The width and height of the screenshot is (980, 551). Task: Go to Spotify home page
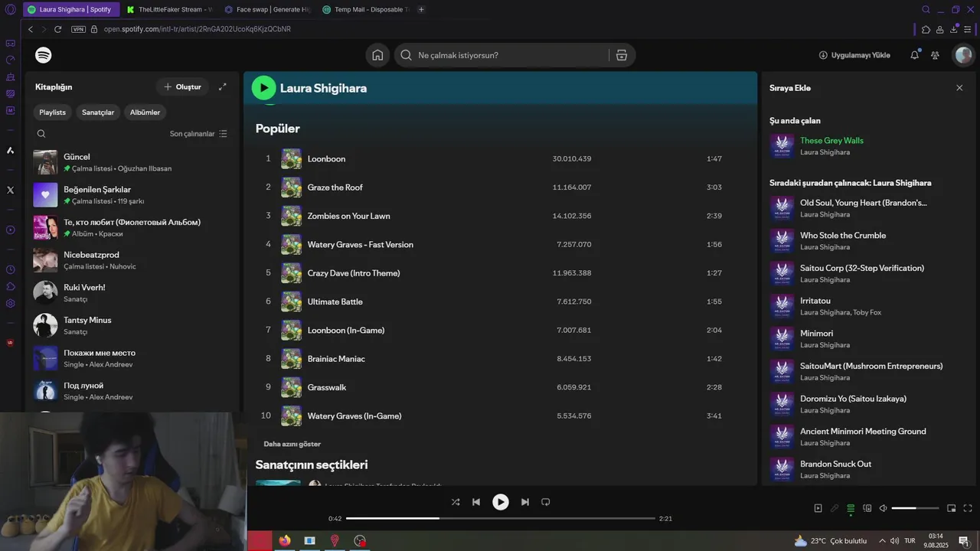click(x=377, y=55)
